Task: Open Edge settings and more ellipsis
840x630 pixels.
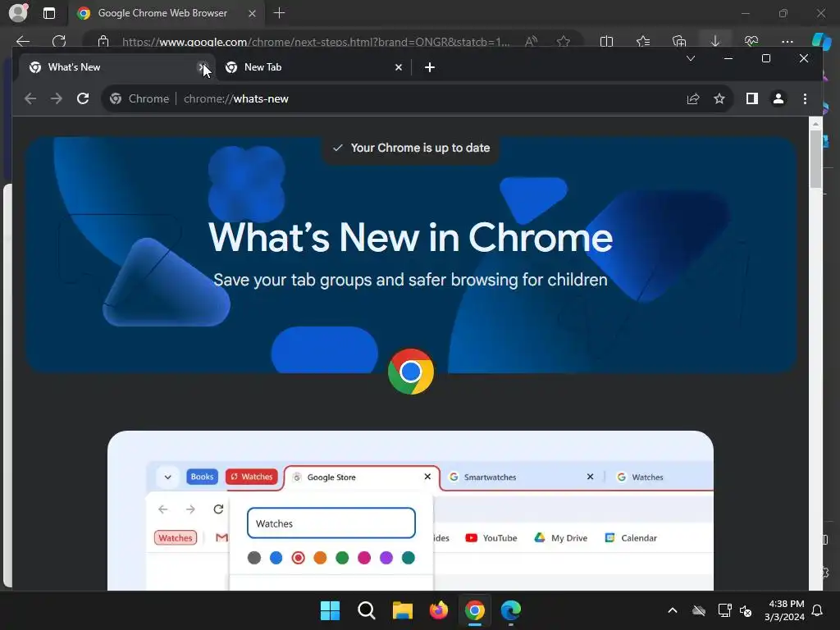Action: pos(787,41)
